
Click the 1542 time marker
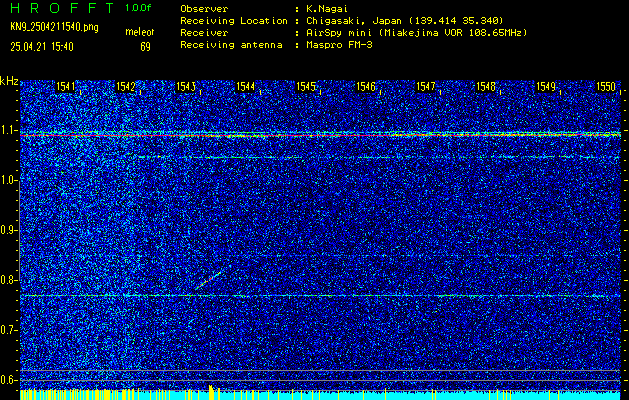click(x=126, y=87)
